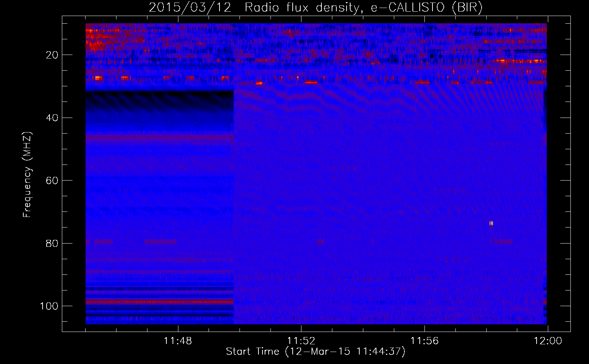Click the 40 MHz frequency tick label

click(52, 118)
